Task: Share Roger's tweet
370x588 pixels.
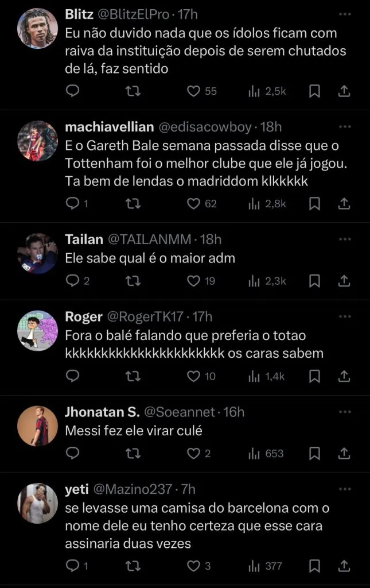Action: coord(344,376)
